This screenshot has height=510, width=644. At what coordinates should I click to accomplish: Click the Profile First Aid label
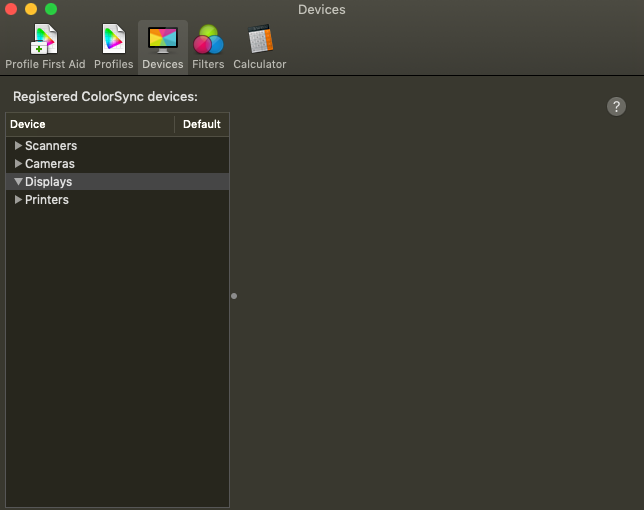(45, 64)
